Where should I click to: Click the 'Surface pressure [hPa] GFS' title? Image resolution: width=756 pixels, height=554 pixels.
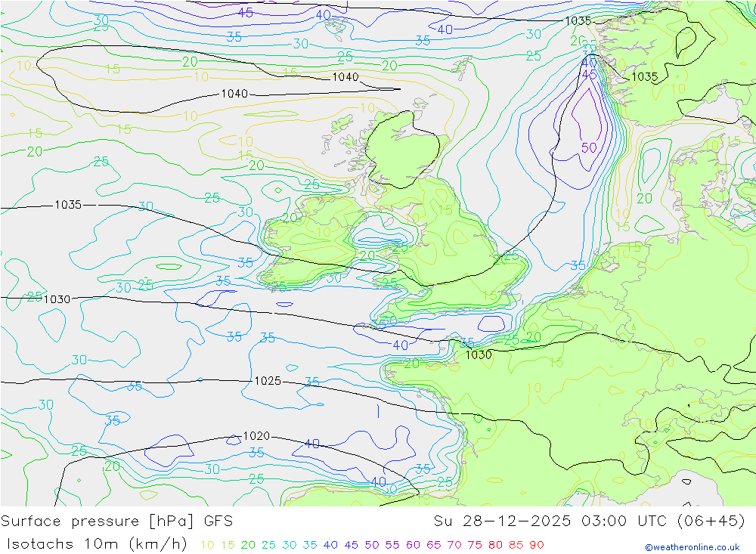tap(116, 522)
